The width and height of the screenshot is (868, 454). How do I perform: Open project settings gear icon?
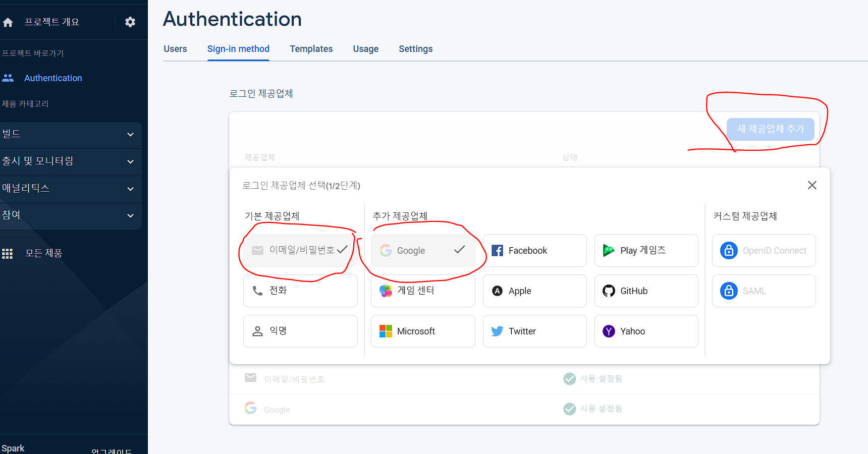pyautogui.click(x=130, y=22)
